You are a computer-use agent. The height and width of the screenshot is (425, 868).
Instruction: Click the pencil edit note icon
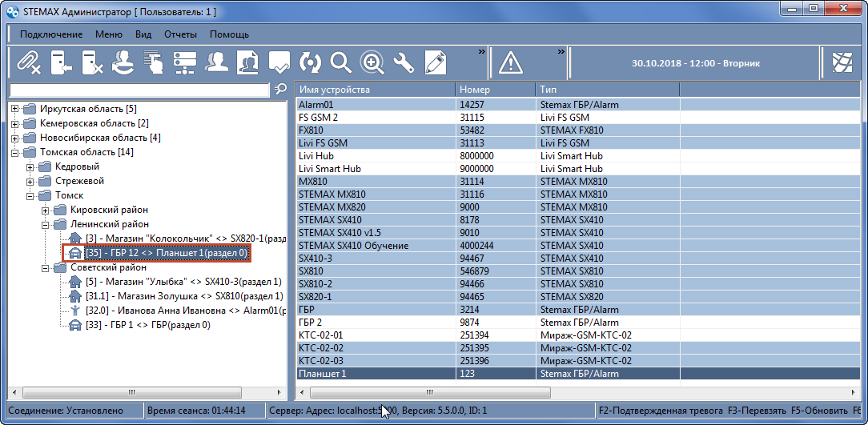click(435, 62)
